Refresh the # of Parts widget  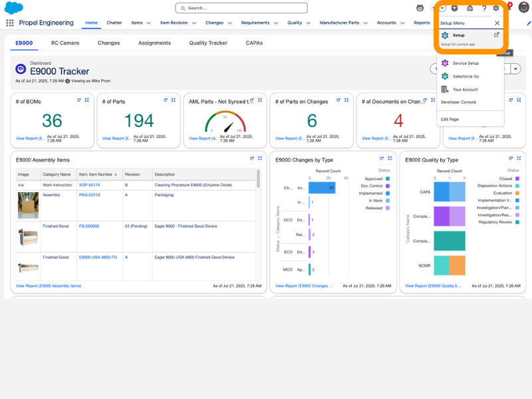166,100
